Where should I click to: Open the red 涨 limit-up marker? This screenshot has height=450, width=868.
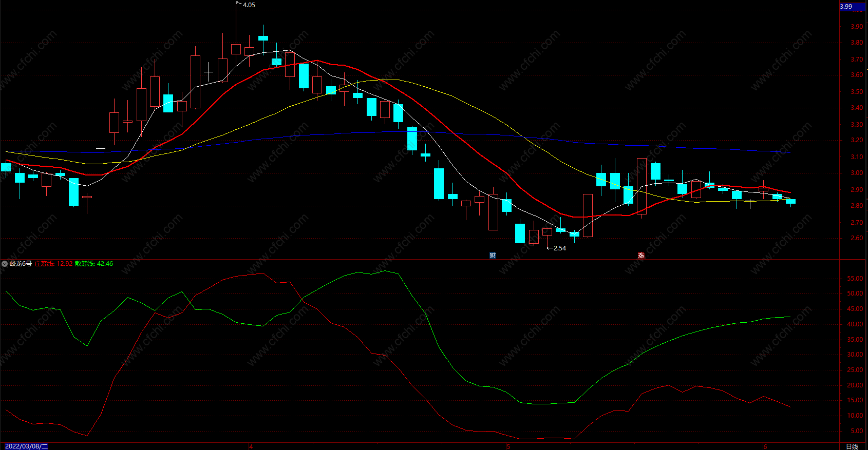pyautogui.click(x=641, y=255)
